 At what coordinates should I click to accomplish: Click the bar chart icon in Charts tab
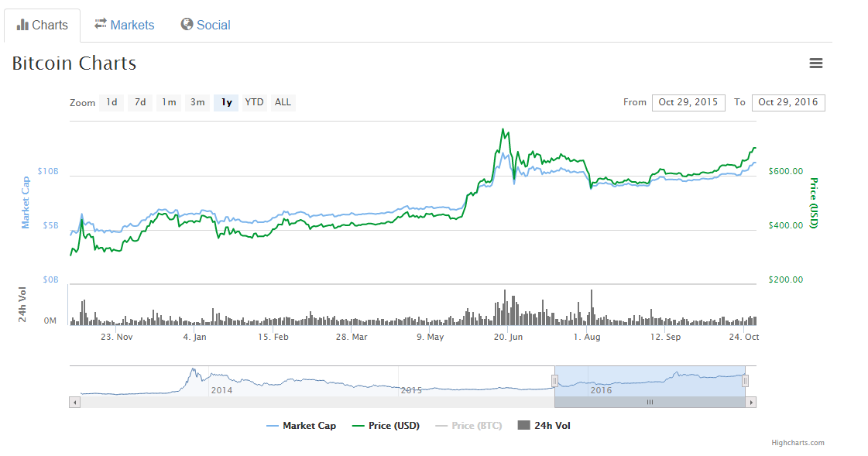(22, 25)
